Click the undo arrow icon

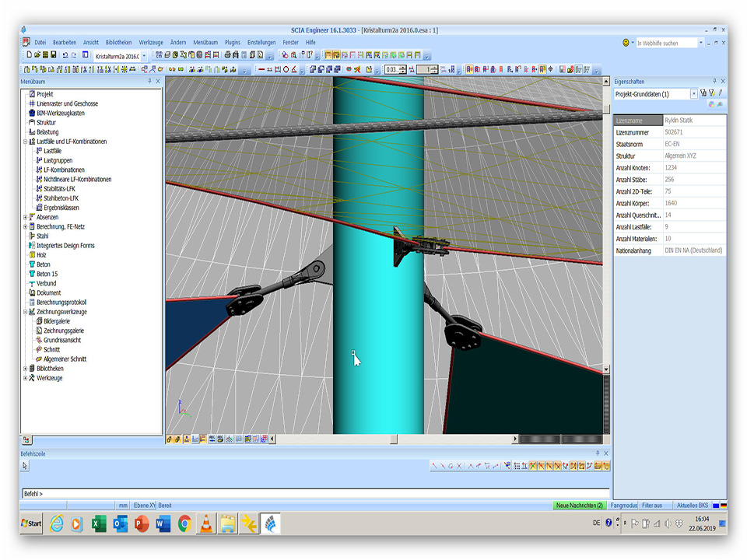[65, 55]
